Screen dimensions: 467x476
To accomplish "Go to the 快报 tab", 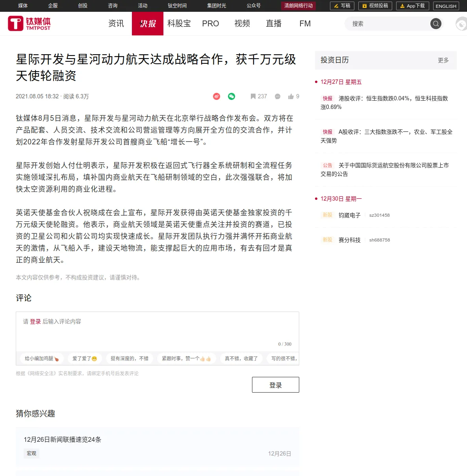I will tap(148, 24).
